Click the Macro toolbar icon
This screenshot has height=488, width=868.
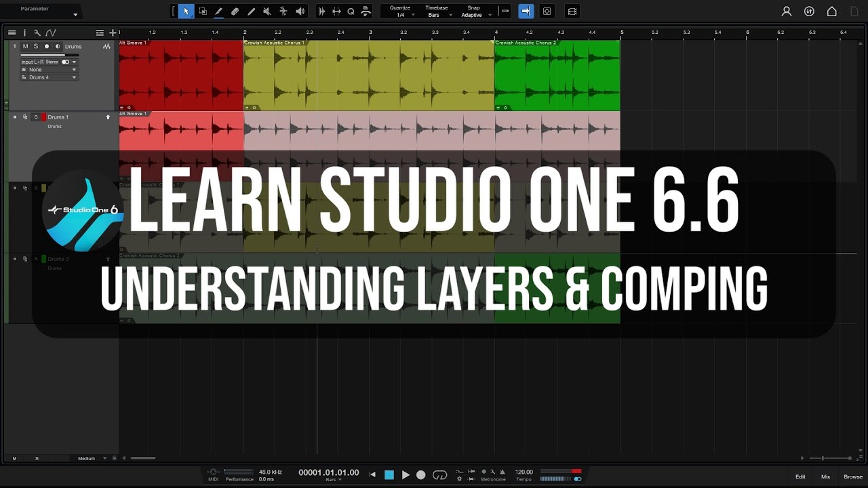(366, 12)
